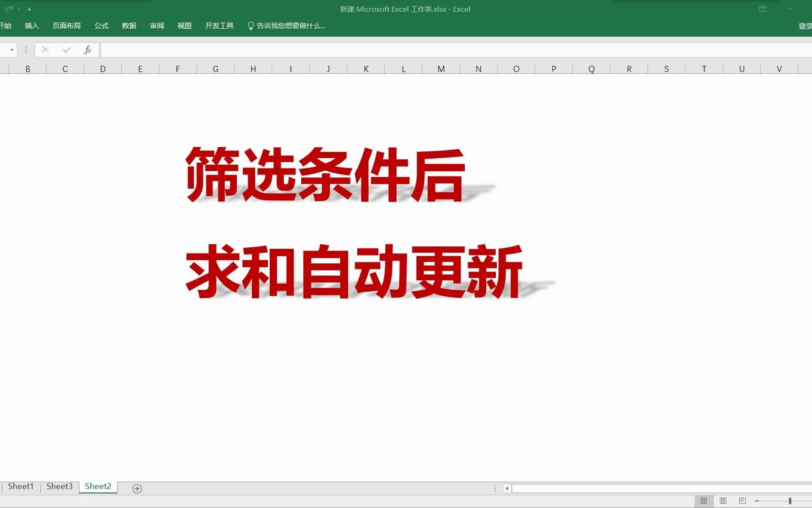Open the Customize Quick Access Toolbar dropdown
The image size is (812, 508).
click(29, 9)
